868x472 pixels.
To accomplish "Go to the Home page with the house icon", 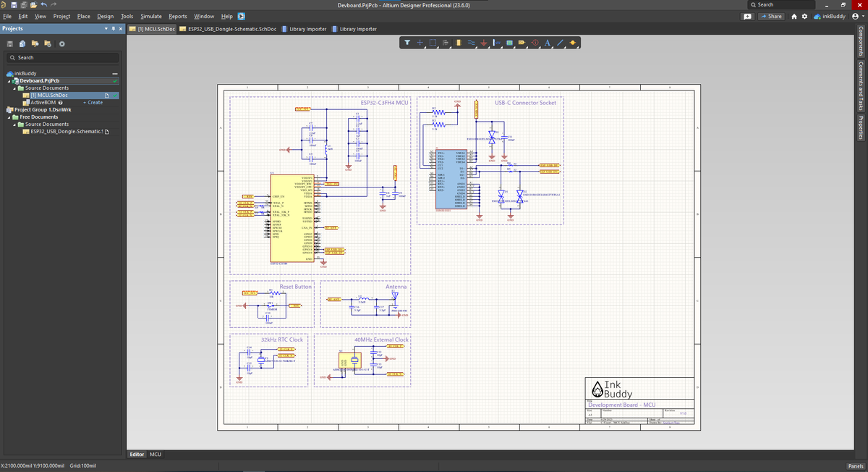I will pyautogui.click(x=794, y=16).
